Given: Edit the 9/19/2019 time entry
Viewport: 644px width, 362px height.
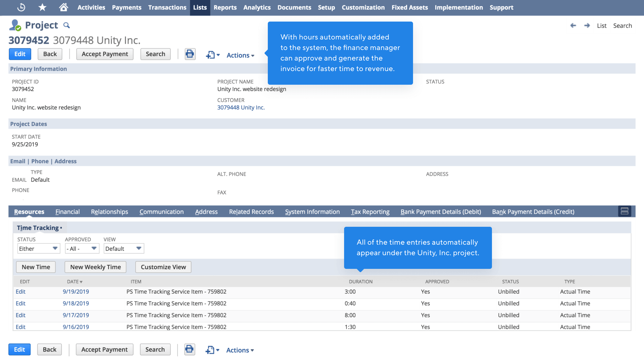Looking at the screenshot, I should pos(21,292).
